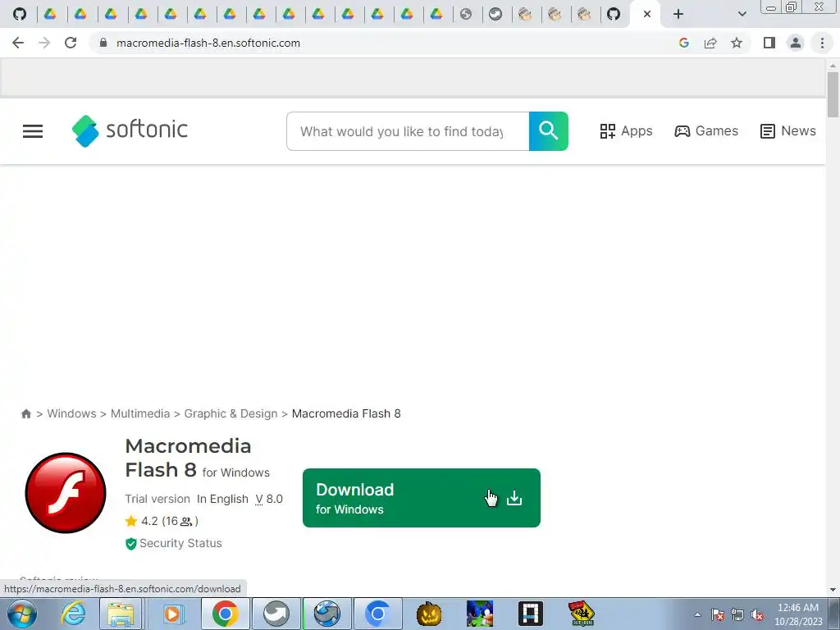Click the address bar URL
Screen dimensions: 840x630
click(x=208, y=43)
